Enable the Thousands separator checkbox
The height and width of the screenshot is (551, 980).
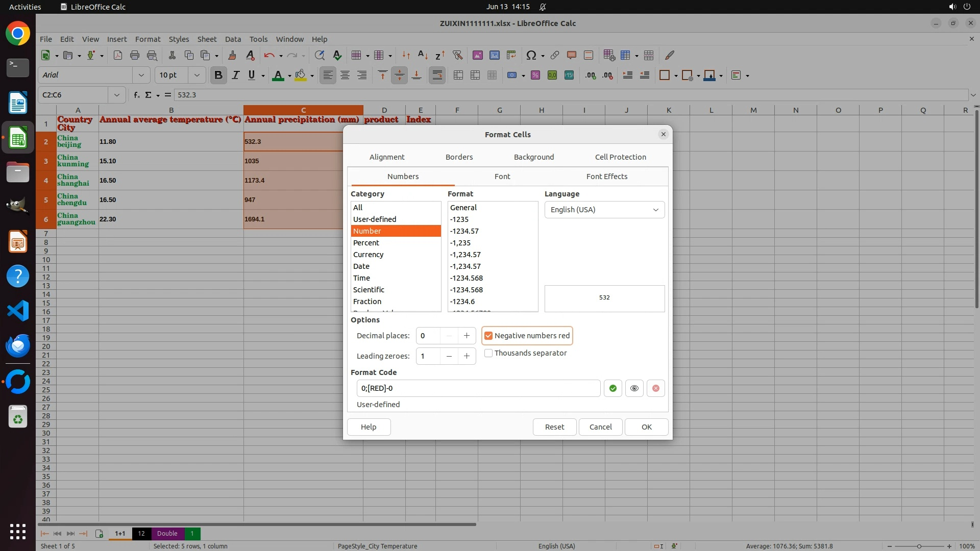pos(488,353)
